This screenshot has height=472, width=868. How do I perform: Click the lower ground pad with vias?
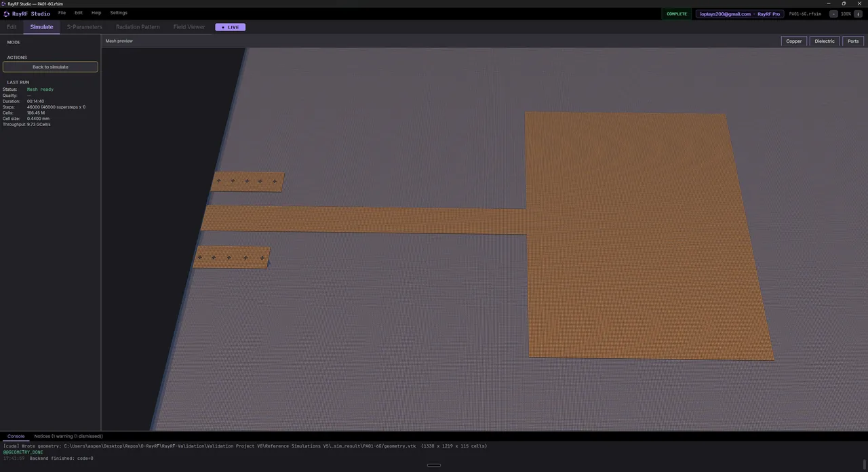pos(232,257)
